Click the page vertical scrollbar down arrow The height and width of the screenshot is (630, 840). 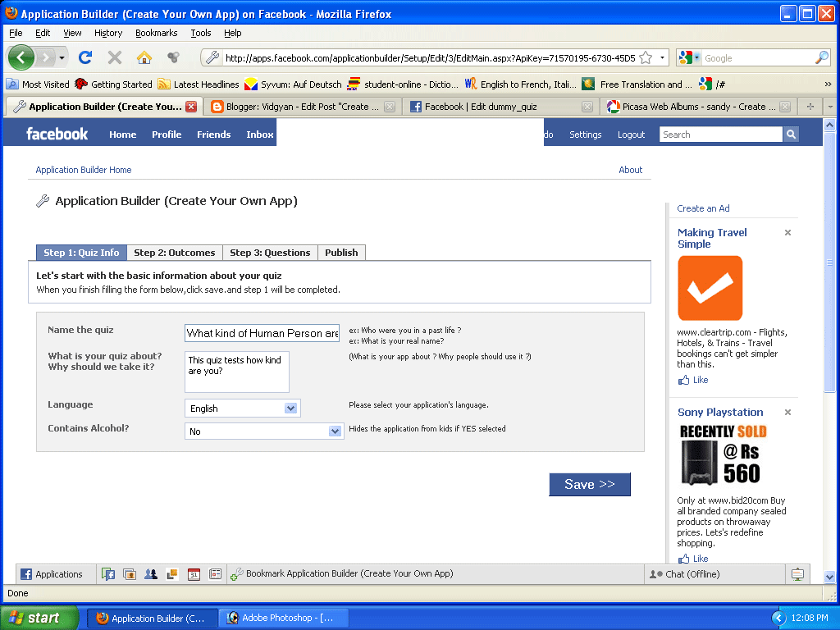pos(829,577)
